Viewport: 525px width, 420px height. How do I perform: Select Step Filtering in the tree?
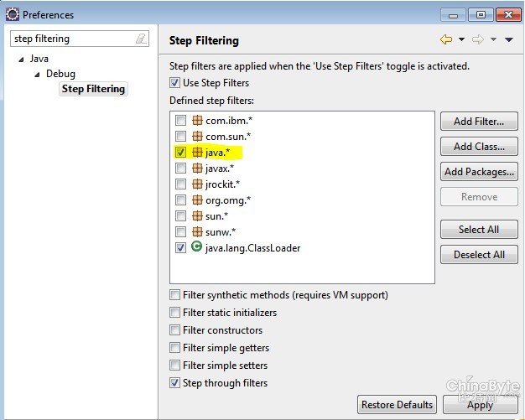coord(93,89)
